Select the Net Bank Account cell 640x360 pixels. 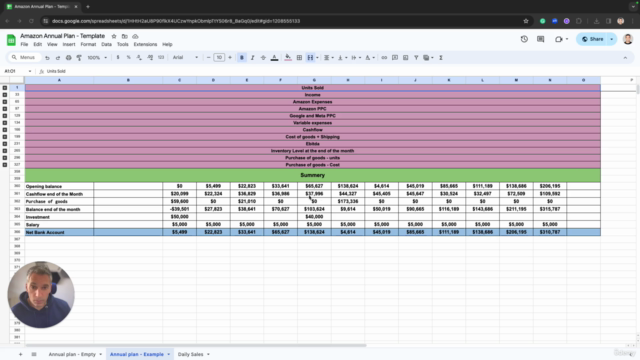[59, 232]
